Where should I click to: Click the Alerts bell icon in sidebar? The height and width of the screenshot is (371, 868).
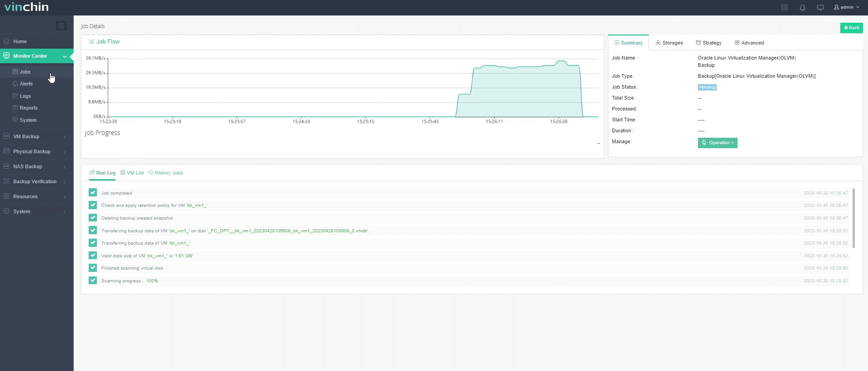15,84
